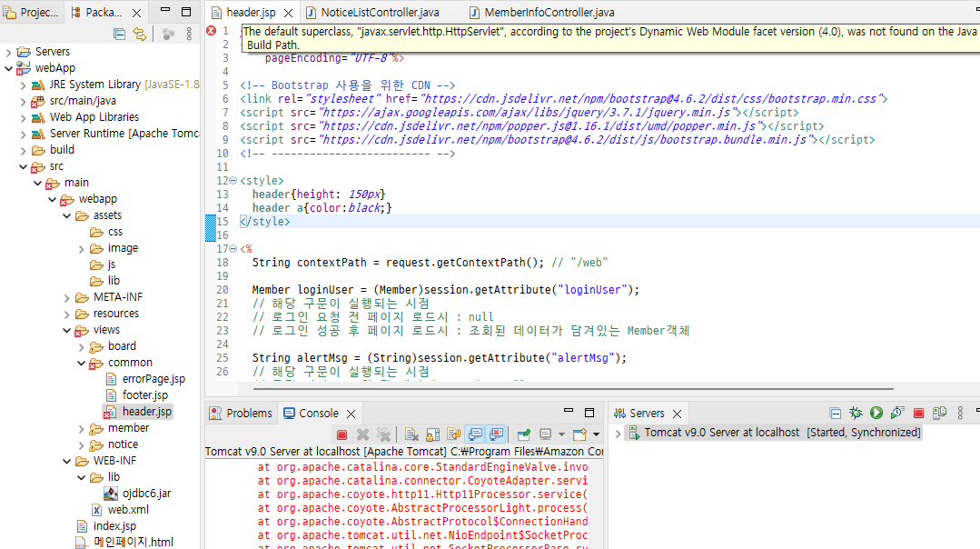Click Remove Launch gray X icon in Console
This screenshot has height=549, width=980.
point(362,434)
